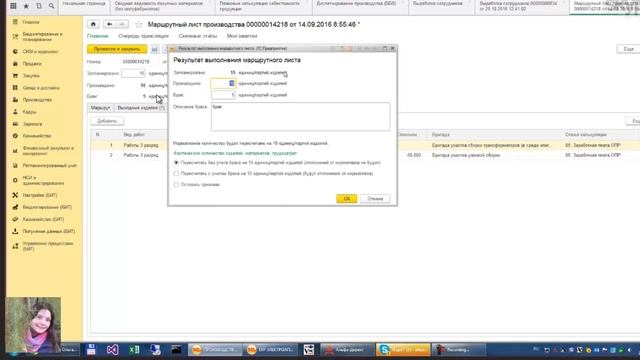The width and height of the screenshot is (640, 360).
Task: Click into Описание брака text area
Action: tap(300, 117)
